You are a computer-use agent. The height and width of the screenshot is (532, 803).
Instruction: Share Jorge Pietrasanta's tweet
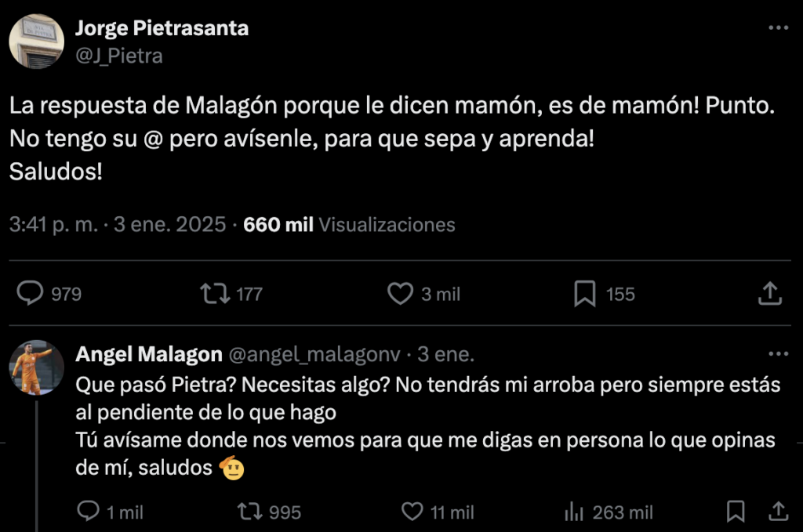tap(770, 294)
